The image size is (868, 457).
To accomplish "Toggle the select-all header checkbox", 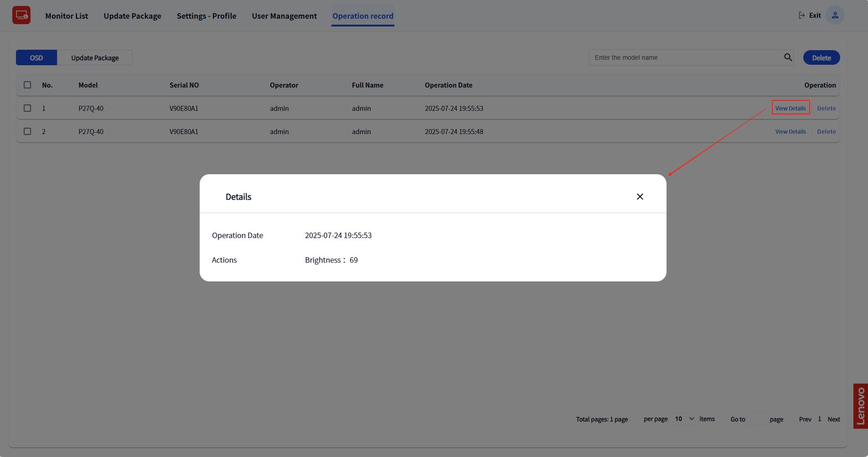I will click(x=27, y=85).
